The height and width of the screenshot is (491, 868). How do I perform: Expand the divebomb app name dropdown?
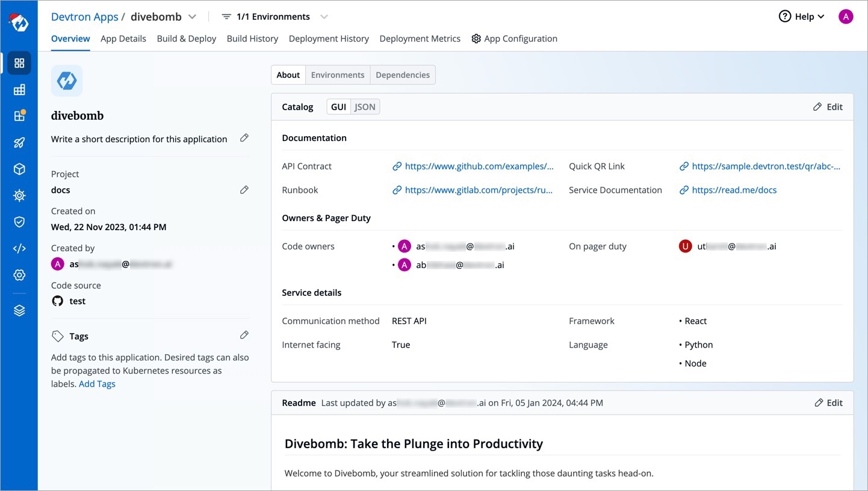click(192, 17)
